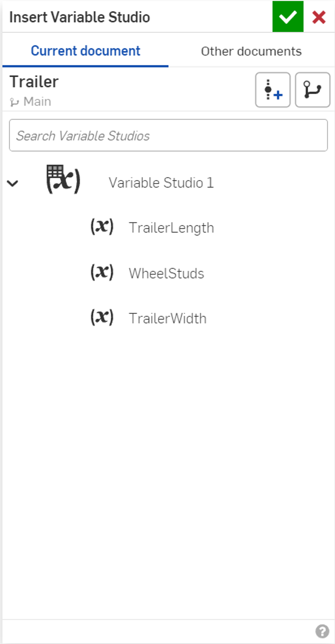Open the versions and history flyout icon
Screen dimensions: 335x644
(x=313, y=90)
